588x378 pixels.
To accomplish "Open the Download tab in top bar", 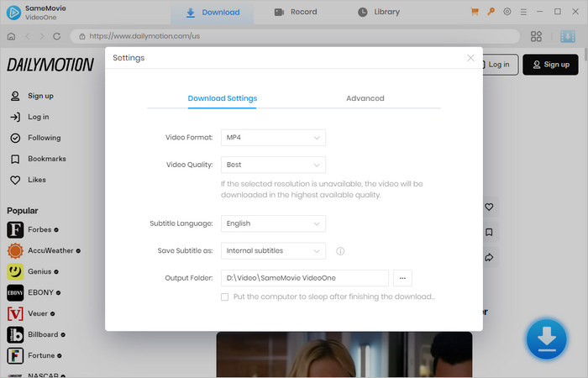I will (x=213, y=13).
